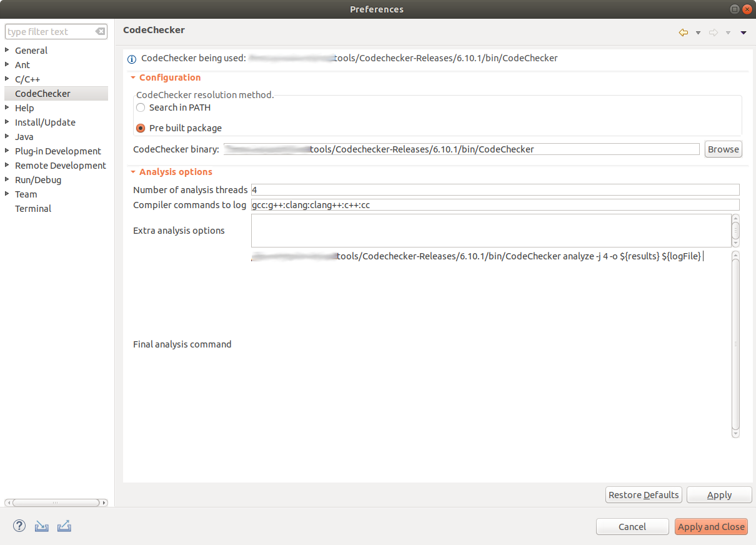Click Apply and Close
The width and height of the screenshot is (756, 545).
711,527
